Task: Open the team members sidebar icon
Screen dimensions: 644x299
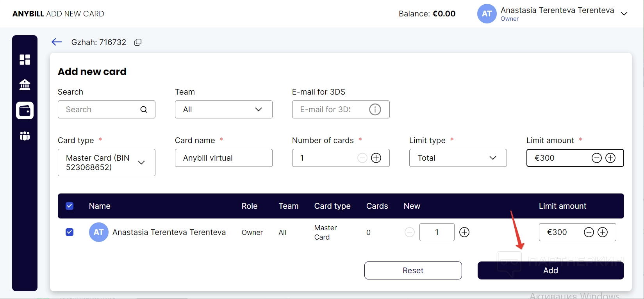Action: pyautogui.click(x=25, y=136)
